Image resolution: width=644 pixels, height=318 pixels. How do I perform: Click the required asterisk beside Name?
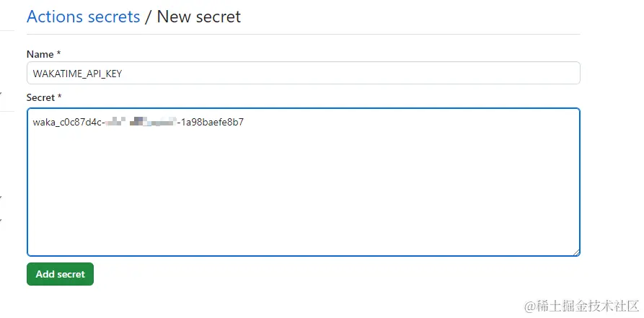coord(60,54)
